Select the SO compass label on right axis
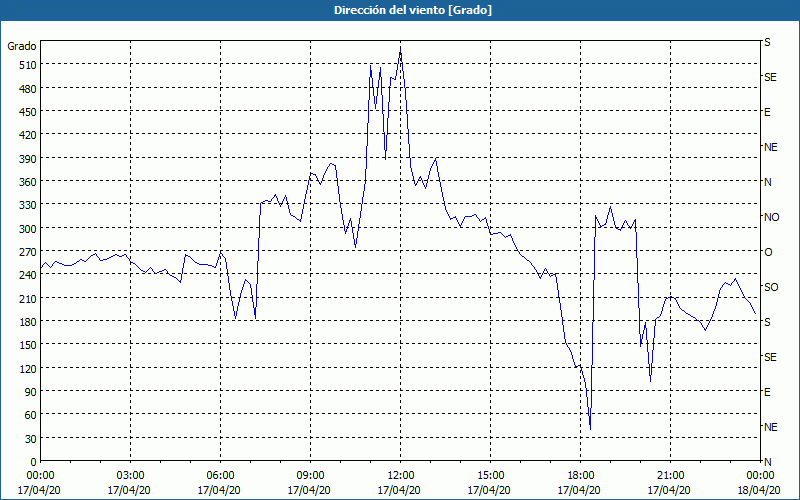 pyautogui.click(x=771, y=287)
